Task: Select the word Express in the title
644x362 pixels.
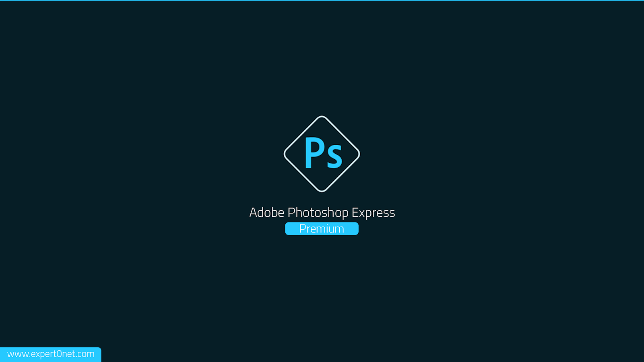Action: point(374,213)
